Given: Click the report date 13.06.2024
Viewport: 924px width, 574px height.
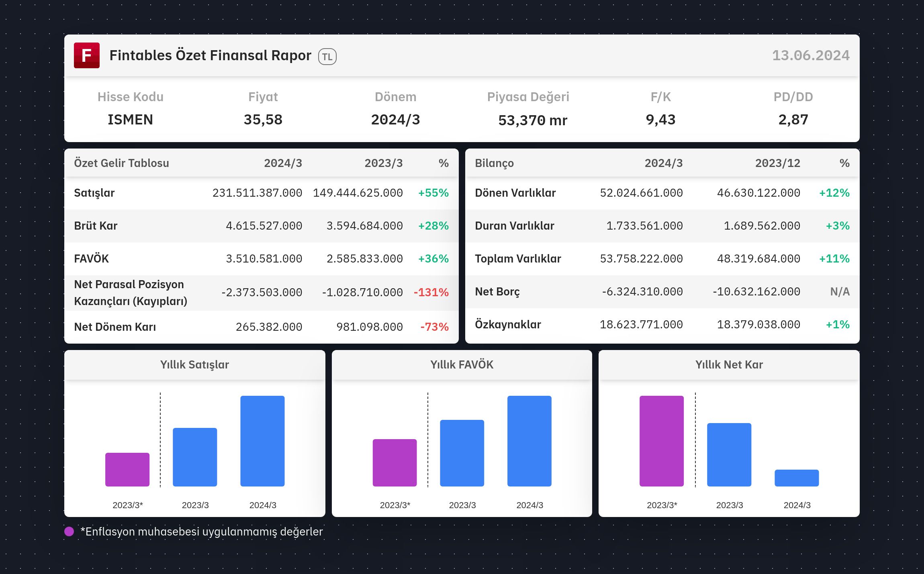Looking at the screenshot, I should (811, 55).
